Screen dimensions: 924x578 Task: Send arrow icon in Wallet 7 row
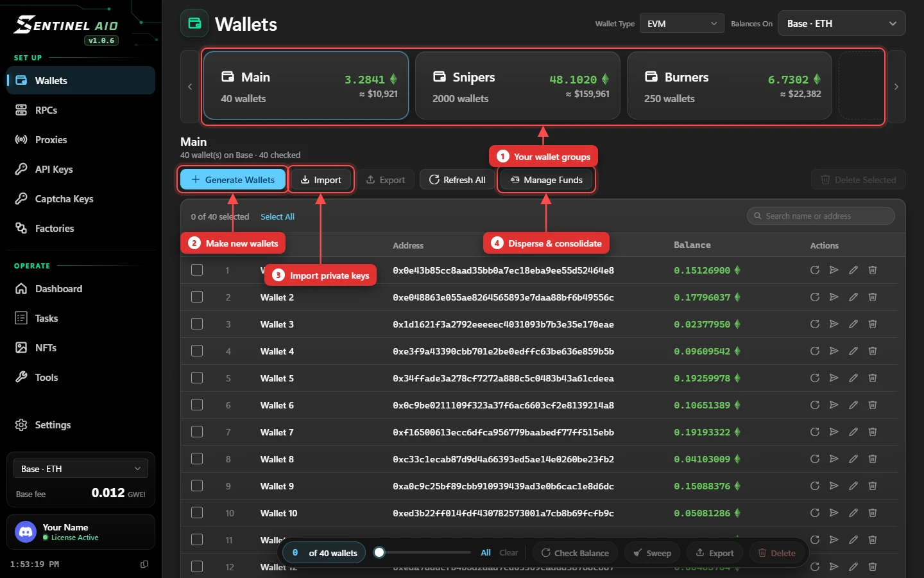pyautogui.click(x=834, y=432)
